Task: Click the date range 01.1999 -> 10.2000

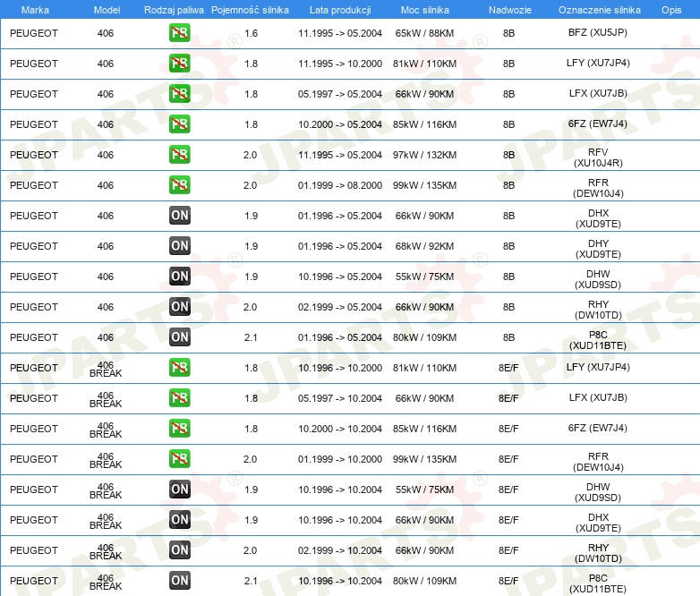Action: click(340, 459)
